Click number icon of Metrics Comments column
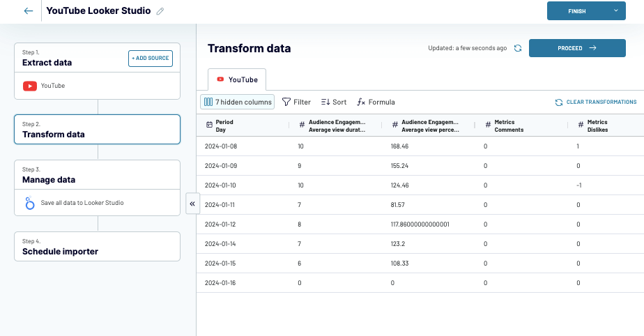 point(488,125)
